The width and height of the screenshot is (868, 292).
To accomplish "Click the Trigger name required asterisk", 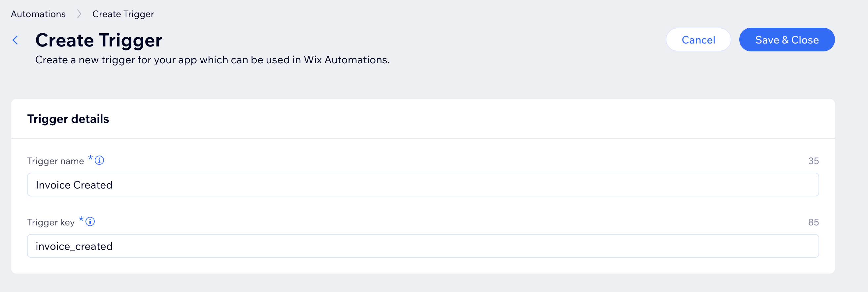I will 90,158.
